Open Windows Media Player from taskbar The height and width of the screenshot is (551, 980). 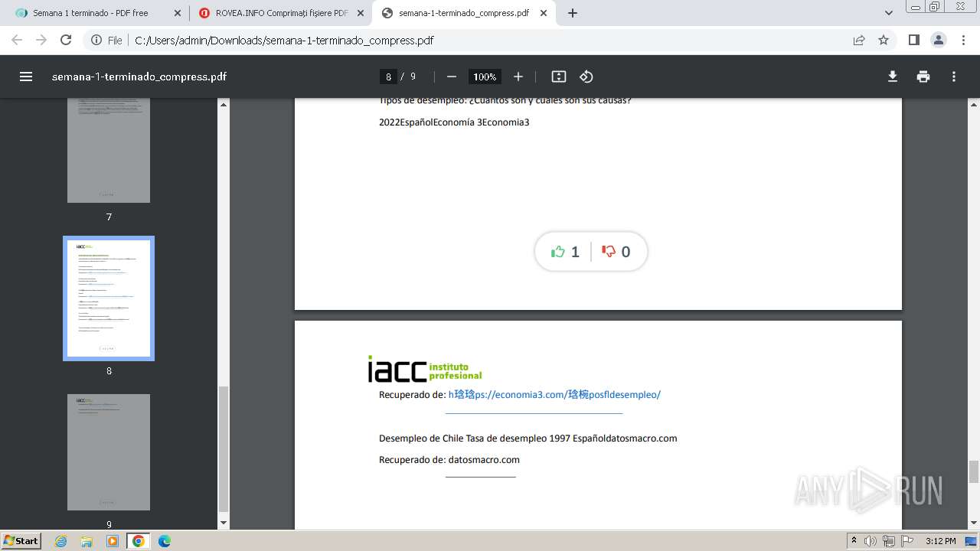point(113,541)
